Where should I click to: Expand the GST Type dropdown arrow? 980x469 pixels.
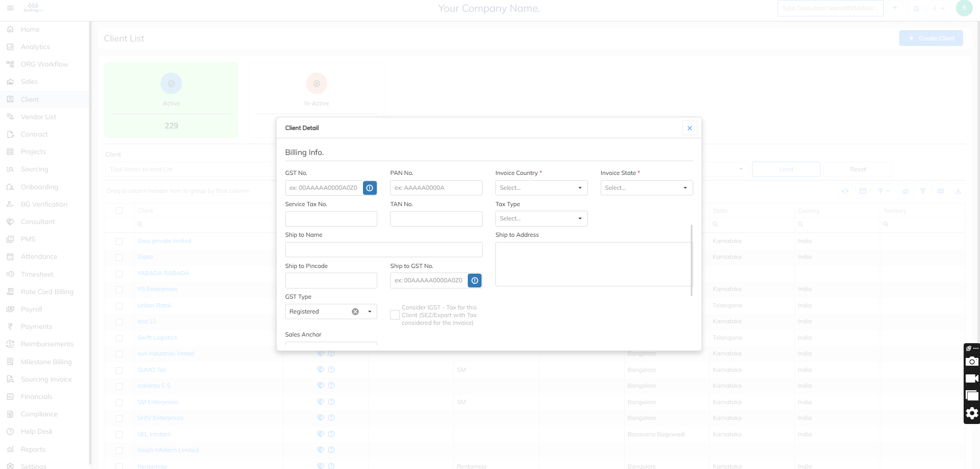[x=370, y=311]
